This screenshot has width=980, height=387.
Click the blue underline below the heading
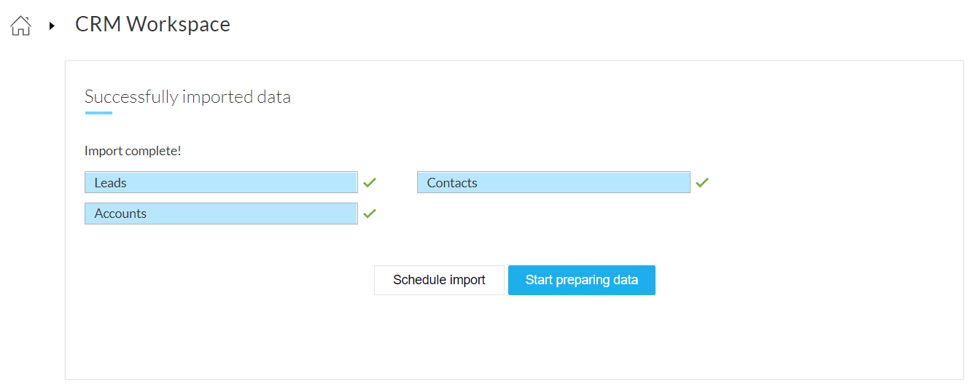point(98,113)
